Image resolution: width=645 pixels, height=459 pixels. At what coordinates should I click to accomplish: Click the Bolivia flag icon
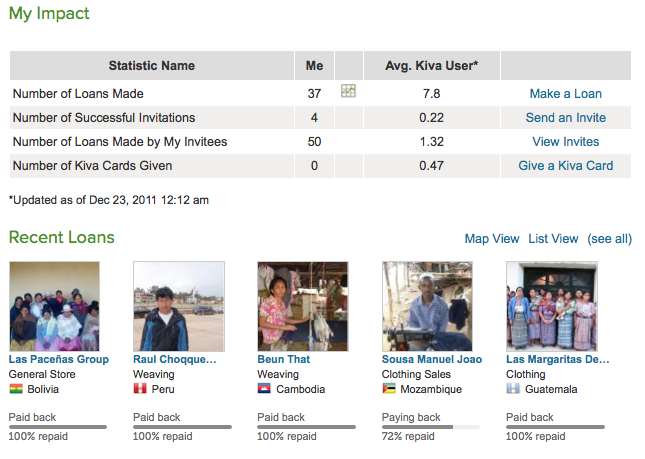click(16, 389)
